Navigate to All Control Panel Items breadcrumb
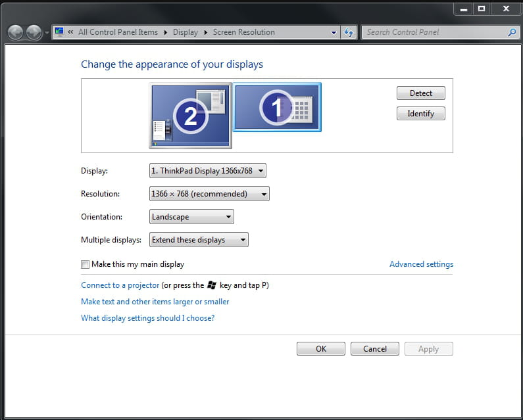This screenshot has width=523, height=420. tap(118, 32)
